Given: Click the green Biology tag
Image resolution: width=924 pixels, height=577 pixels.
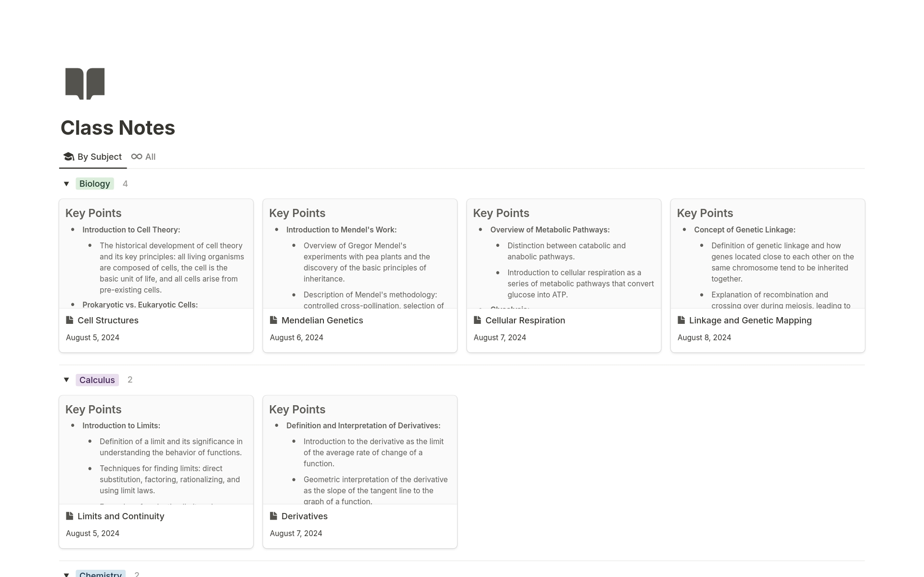Looking at the screenshot, I should [x=95, y=184].
